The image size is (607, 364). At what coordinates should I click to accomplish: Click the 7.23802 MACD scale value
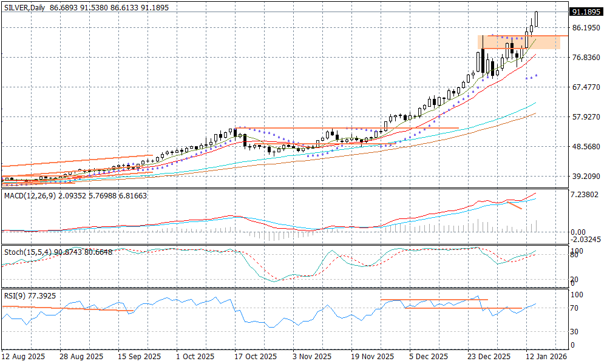(x=585, y=195)
